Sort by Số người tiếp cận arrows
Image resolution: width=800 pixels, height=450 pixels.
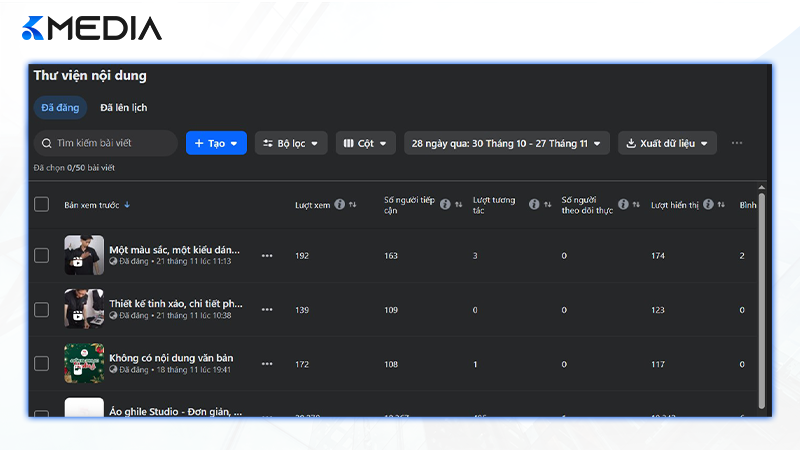coord(459,205)
